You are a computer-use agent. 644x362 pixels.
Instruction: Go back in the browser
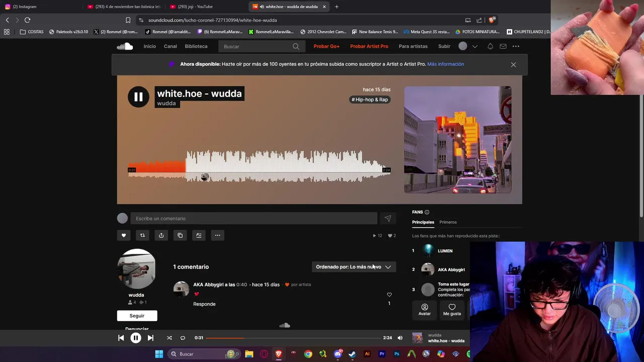tap(7, 20)
